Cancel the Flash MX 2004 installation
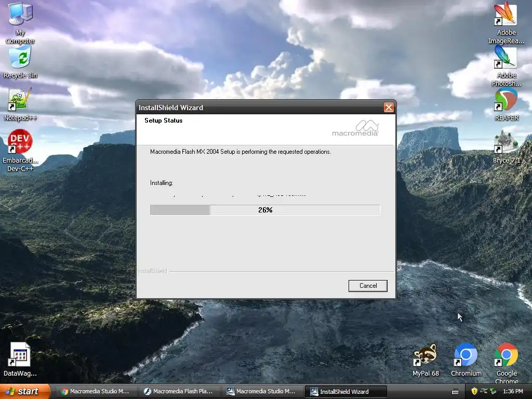The height and width of the screenshot is (399, 532). [368, 286]
